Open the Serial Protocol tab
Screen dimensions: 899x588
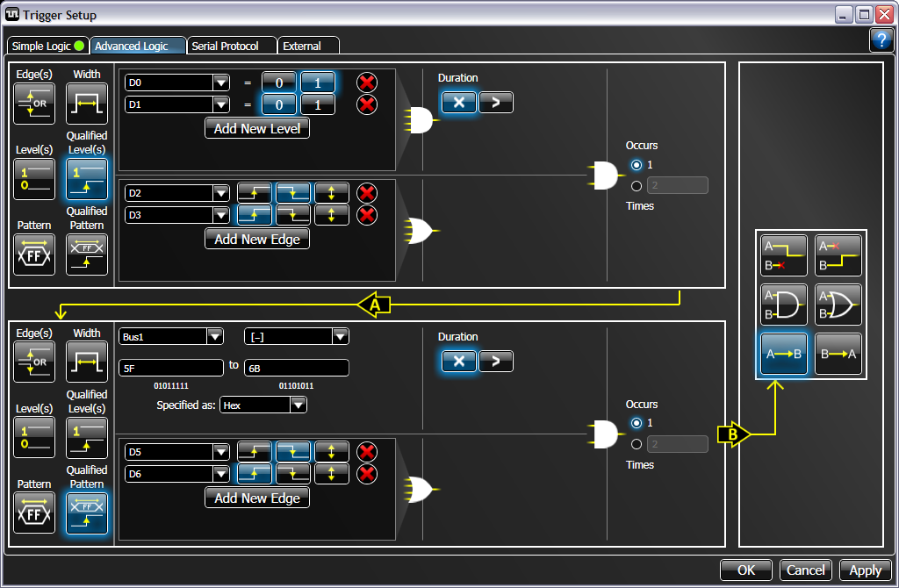(x=232, y=46)
